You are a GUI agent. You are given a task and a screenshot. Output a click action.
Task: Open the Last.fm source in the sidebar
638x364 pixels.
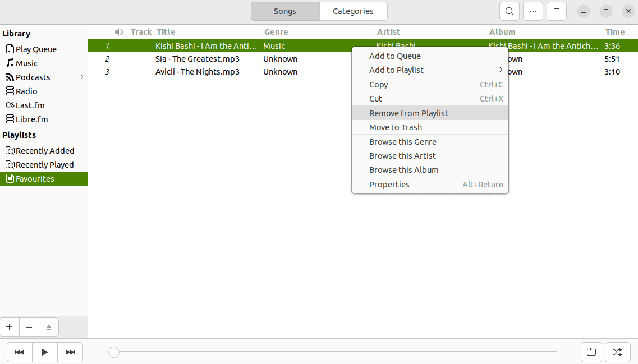(x=30, y=105)
